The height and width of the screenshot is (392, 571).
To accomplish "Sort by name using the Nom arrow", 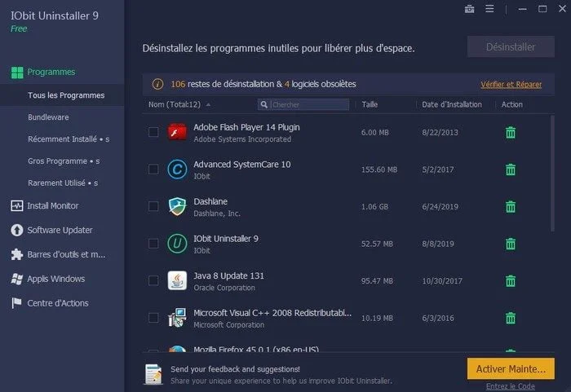I will tap(208, 105).
